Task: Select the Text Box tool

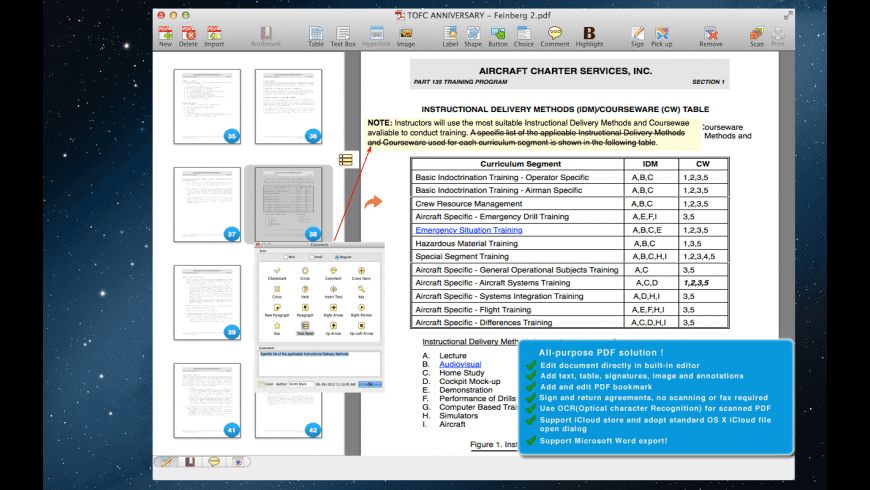Action: click(343, 36)
